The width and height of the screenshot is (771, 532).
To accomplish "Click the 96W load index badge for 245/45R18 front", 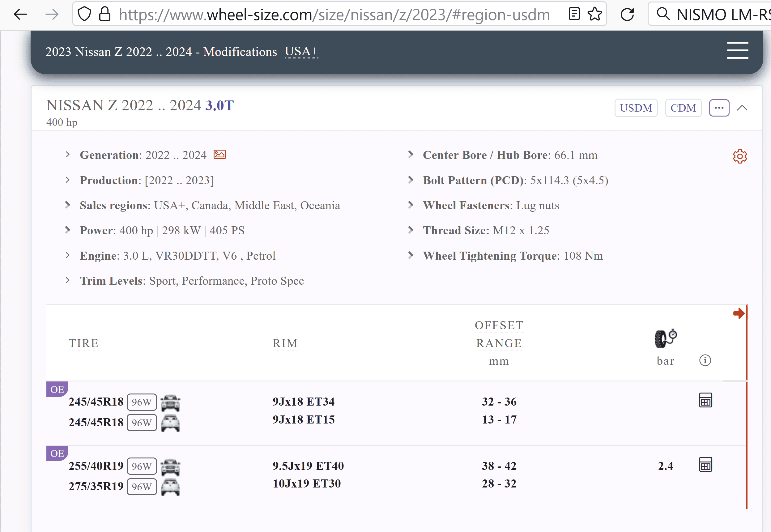I will [142, 402].
